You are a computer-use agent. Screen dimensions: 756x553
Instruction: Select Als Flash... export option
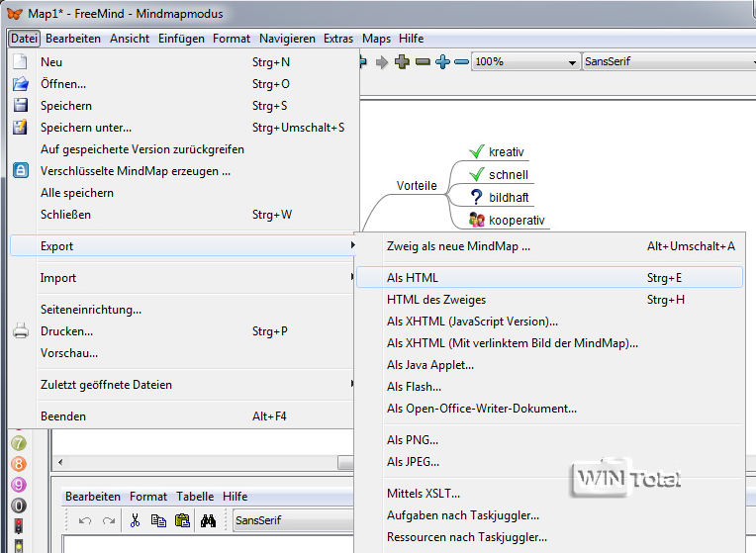(x=549, y=387)
